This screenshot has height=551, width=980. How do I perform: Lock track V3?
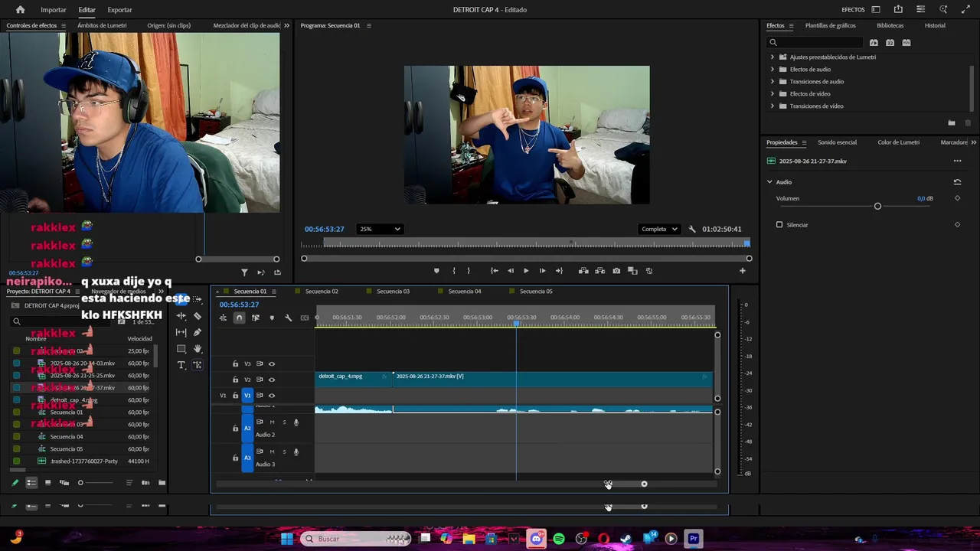[x=235, y=364]
